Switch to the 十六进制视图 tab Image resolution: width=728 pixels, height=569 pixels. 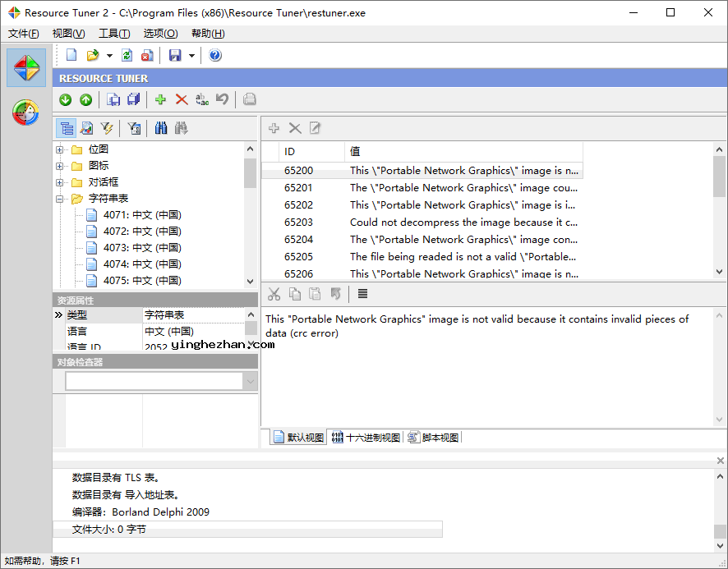(366, 437)
